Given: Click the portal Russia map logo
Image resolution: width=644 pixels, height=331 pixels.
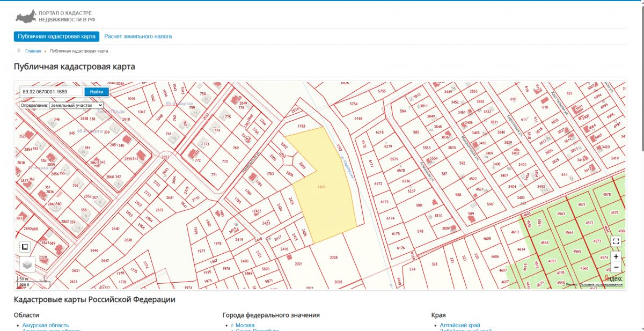Looking at the screenshot, I should (x=26, y=16).
